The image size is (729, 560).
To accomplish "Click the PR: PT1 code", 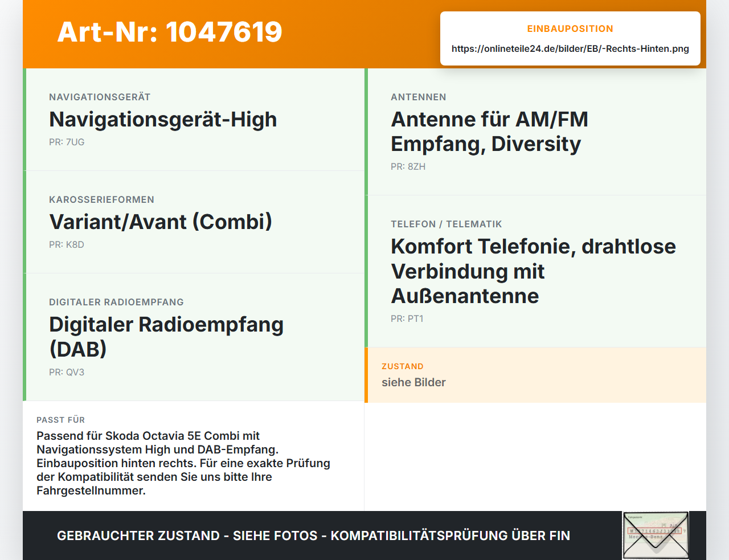I will coord(407,319).
